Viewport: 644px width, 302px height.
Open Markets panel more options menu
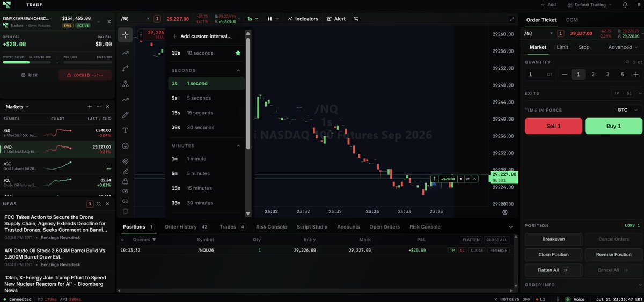pos(99,107)
